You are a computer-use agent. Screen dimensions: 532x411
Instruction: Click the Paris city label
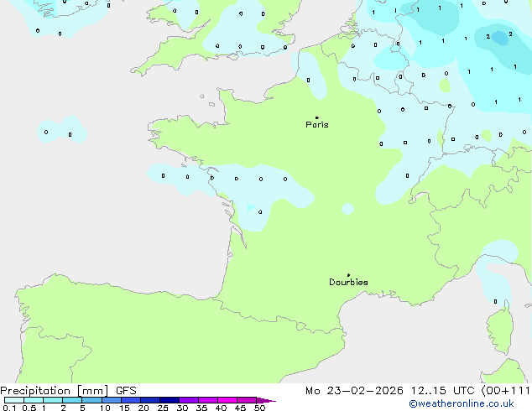pos(317,125)
